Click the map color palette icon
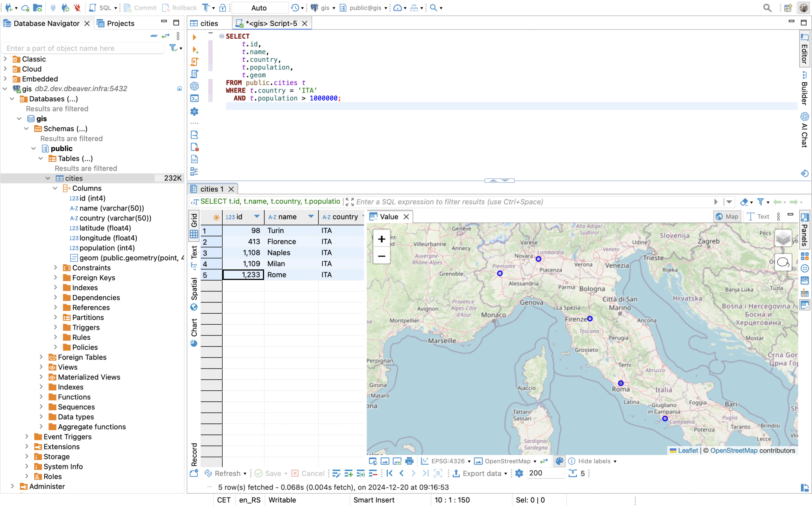 click(559, 461)
